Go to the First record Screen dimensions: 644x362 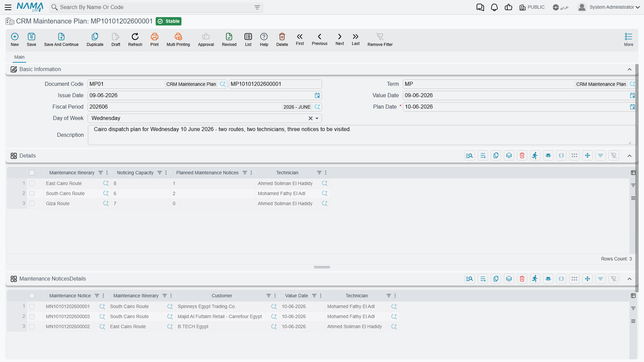pyautogui.click(x=300, y=39)
